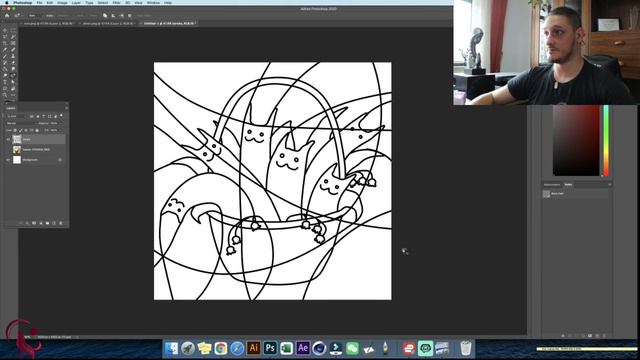Open path alignment in options bar

pyautogui.click(x=113, y=16)
